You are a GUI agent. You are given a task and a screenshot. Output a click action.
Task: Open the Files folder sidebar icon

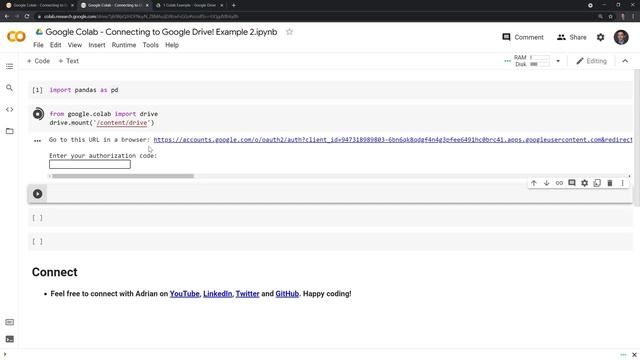click(9, 131)
